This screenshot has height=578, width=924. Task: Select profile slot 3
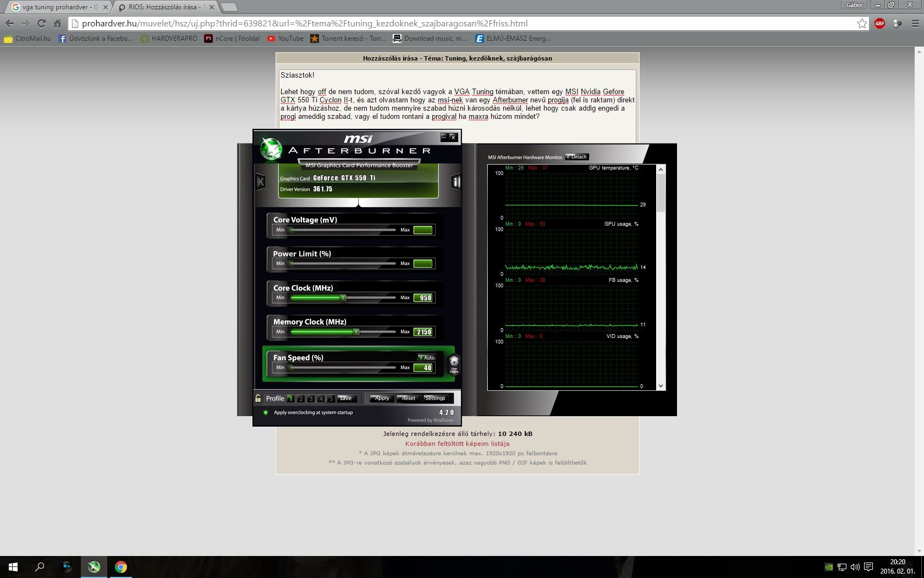pyautogui.click(x=311, y=399)
